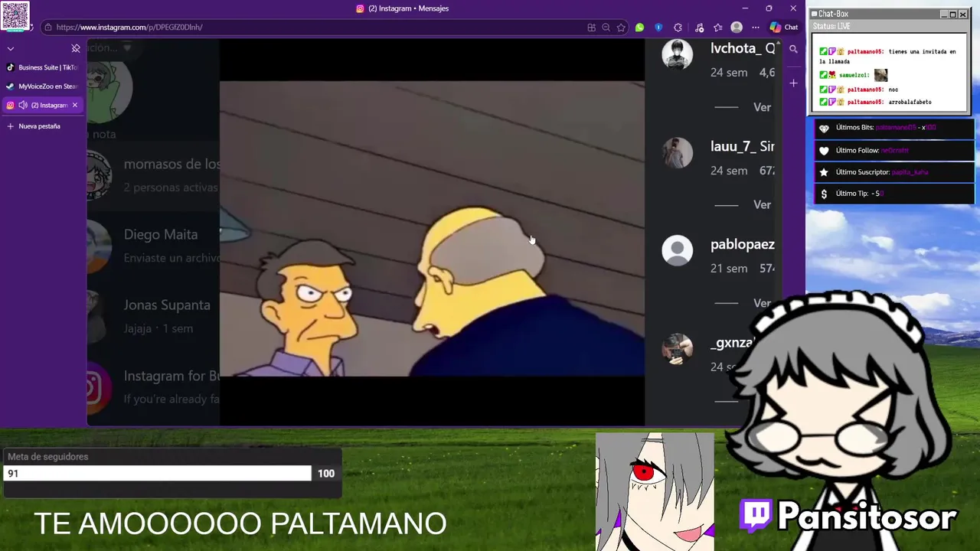Open the Favorites list icon
This screenshot has width=980, height=551.
(717, 28)
